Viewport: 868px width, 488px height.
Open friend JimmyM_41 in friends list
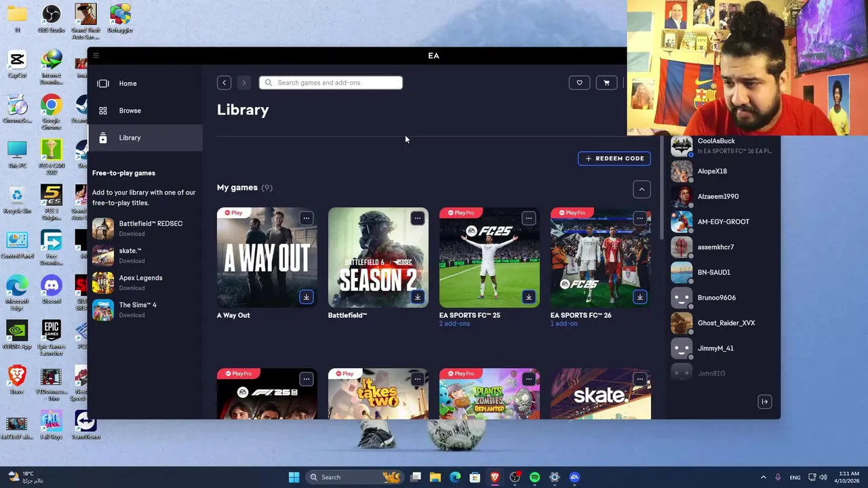723,348
